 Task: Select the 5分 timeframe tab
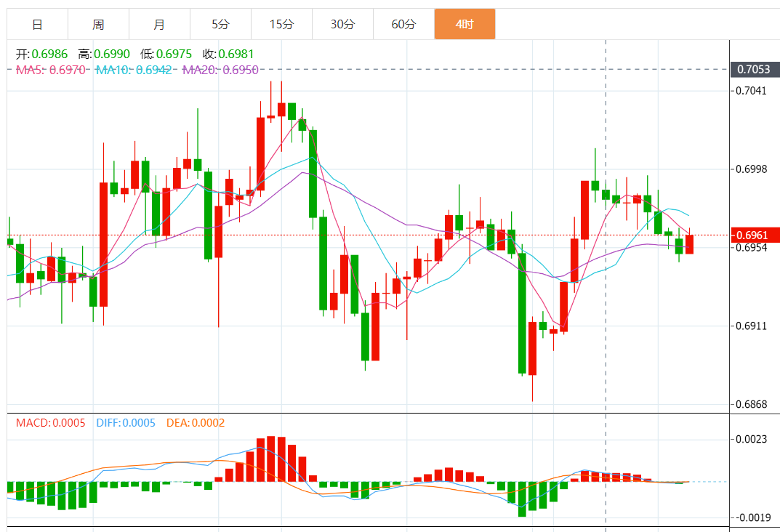point(220,24)
